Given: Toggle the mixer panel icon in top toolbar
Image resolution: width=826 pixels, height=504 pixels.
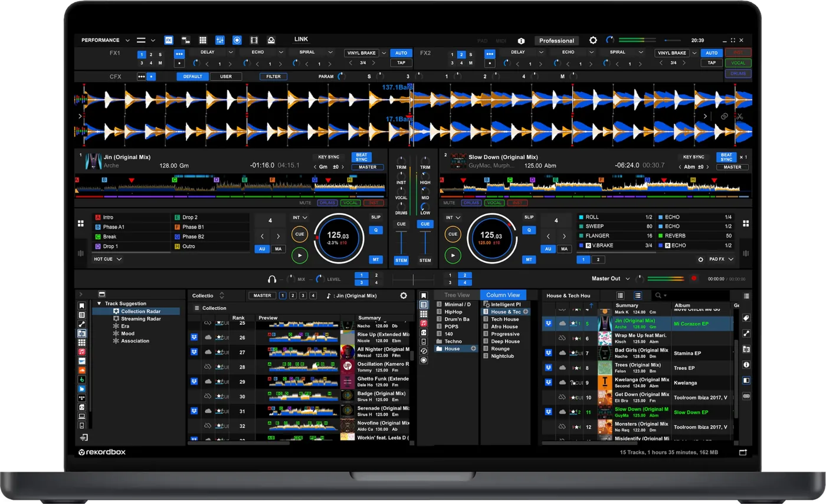Looking at the screenshot, I should (x=220, y=40).
